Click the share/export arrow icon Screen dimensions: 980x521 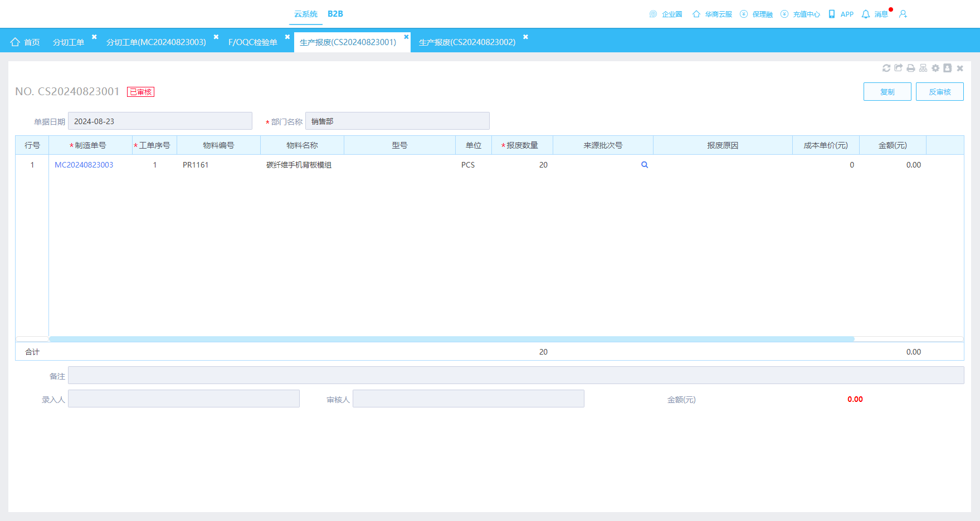pyautogui.click(x=899, y=68)
